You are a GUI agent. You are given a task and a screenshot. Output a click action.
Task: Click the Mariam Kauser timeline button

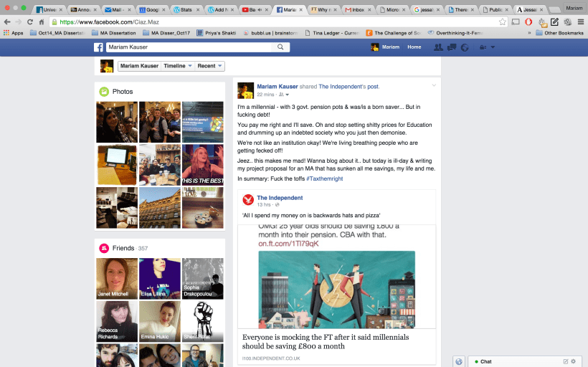(140, 66)
